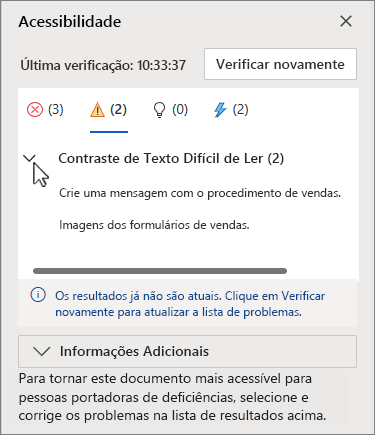The width and height of the screenshot is (375, 435).
Task: Open the errors tab showing (3)
Action: [x=45, y=110]
